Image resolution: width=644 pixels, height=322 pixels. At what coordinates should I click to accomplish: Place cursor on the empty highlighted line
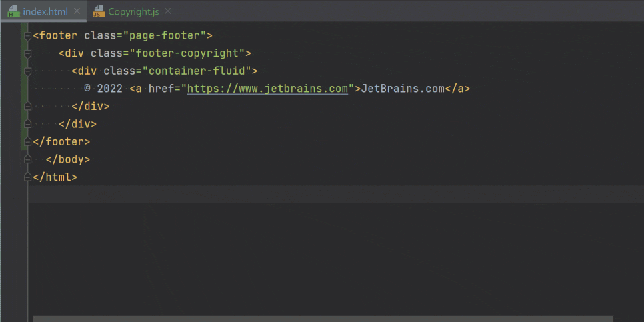(336, 194)
